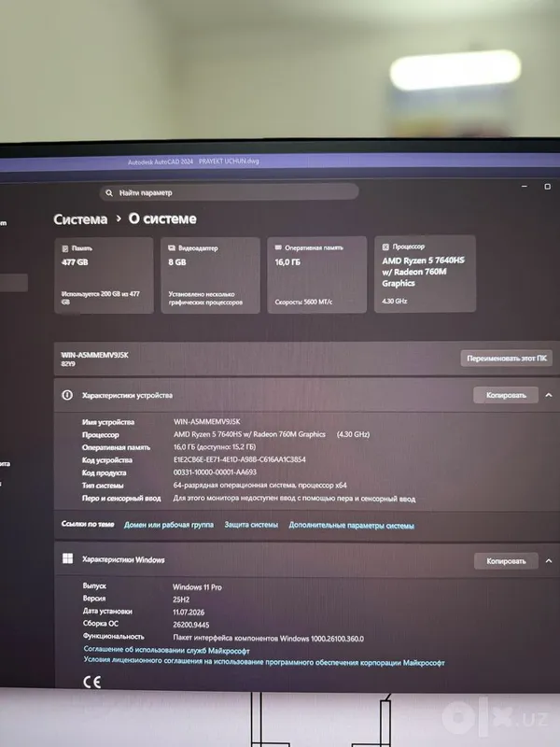Click the Процессор card chip icon
Screen dimensions: 560x747
click(385, 247)
